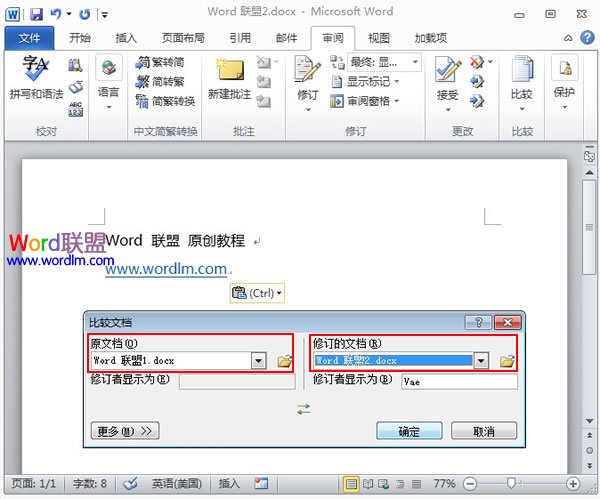Click the More (更多) >> button
The height and width of the screenshot is (499, 600).
(125, 431)
